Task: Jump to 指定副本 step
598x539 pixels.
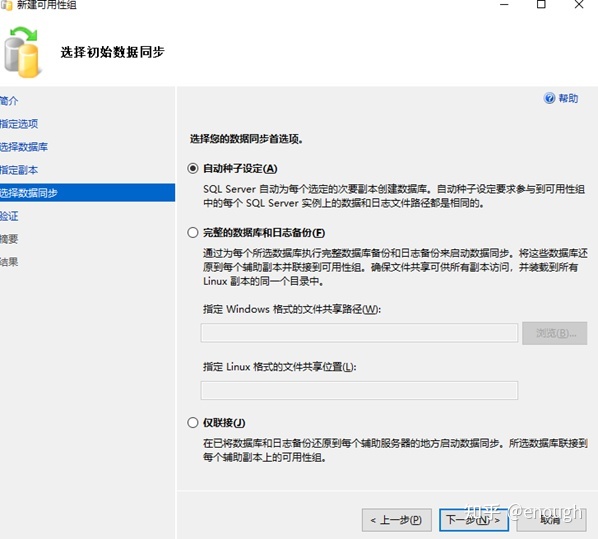Action: pyautogui.click(x=19, y=170)
